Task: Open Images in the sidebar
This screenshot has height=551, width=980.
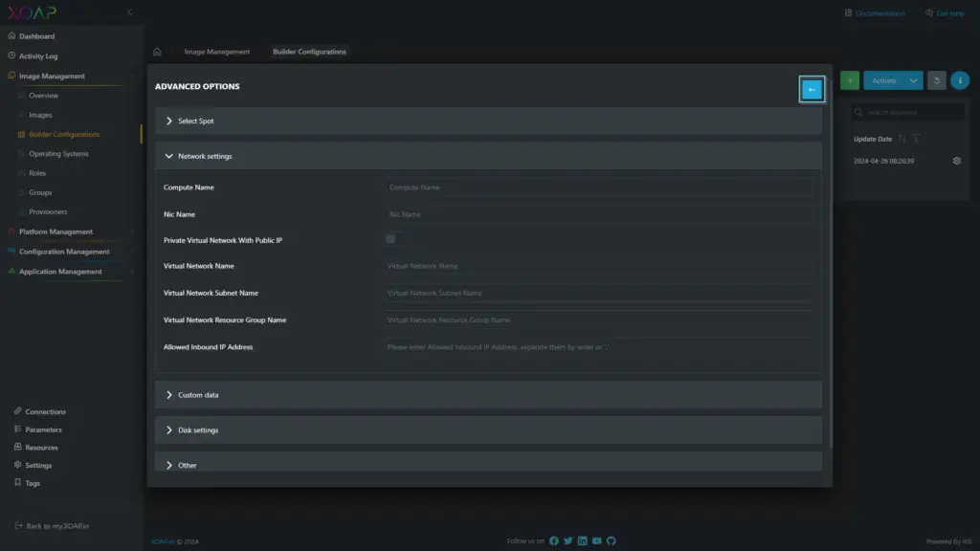Action: 40,115
